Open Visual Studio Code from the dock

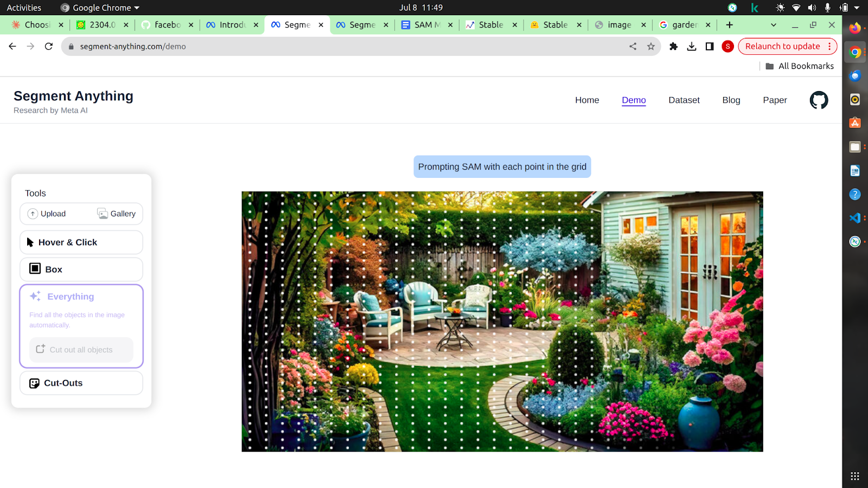coord(855,218)
